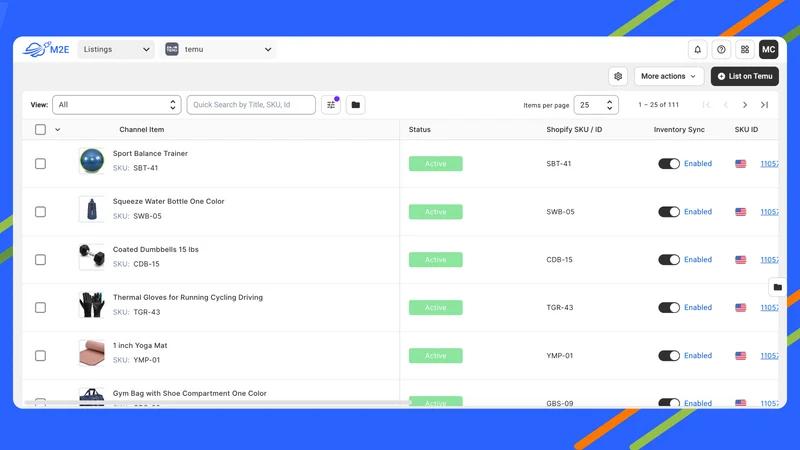Click the Shopify SKU / ID header
Viewport: 800px width, 450px height.
pos(574,130)
